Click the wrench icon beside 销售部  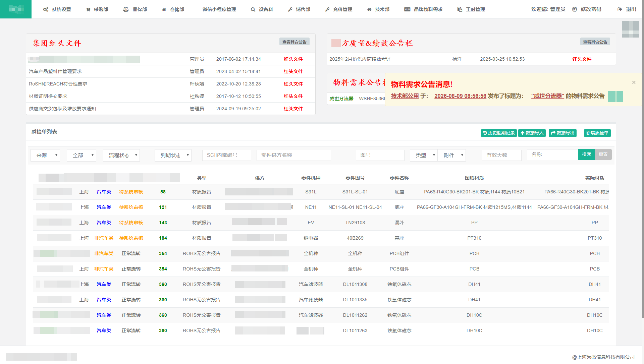[290, 9]
